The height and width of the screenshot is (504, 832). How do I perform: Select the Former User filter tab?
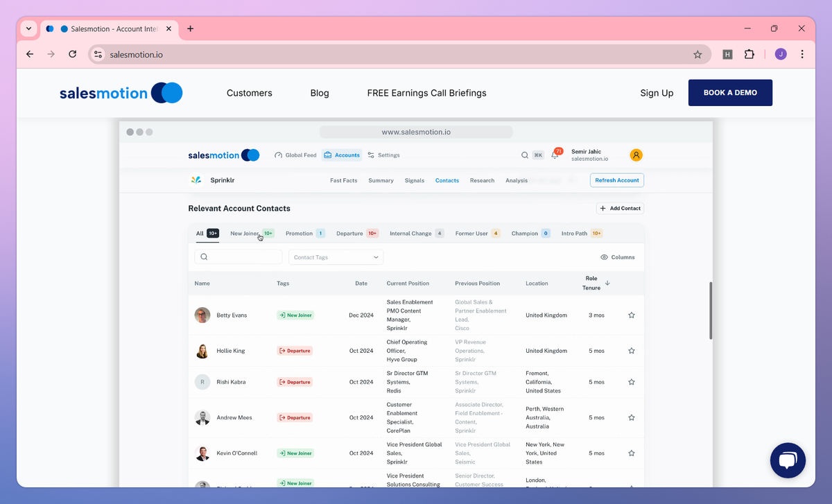point(478,234)
